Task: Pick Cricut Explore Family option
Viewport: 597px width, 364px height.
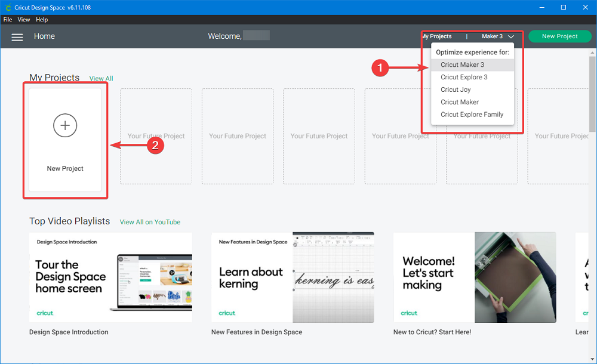Action: click(472, 115)
